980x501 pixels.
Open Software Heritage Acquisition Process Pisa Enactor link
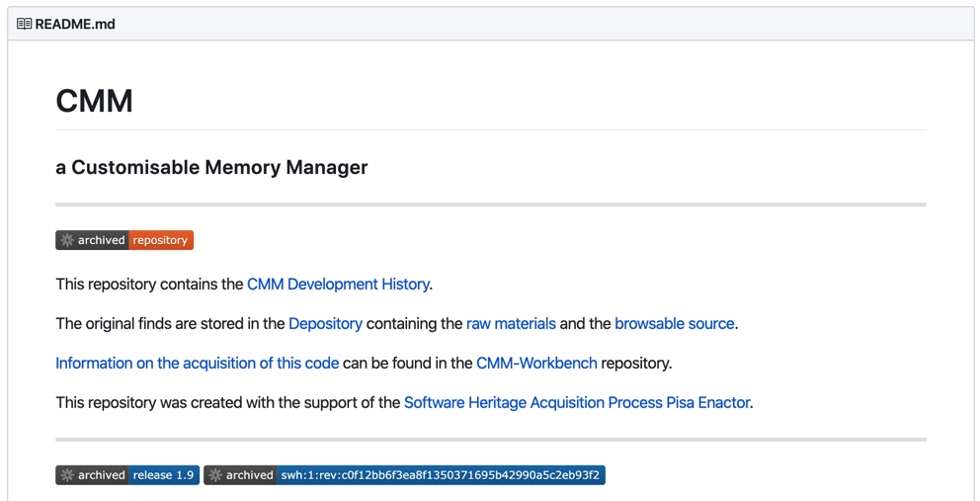click(577, 402)
